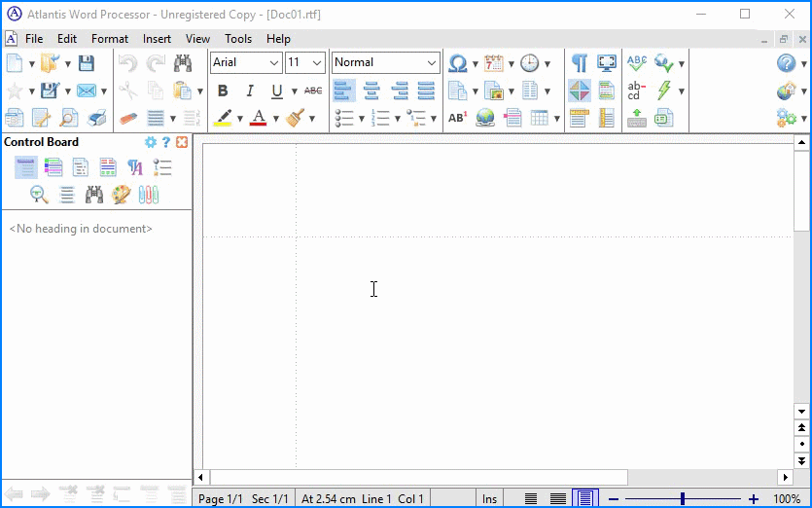Open the Edit menu

coord(67,39)
